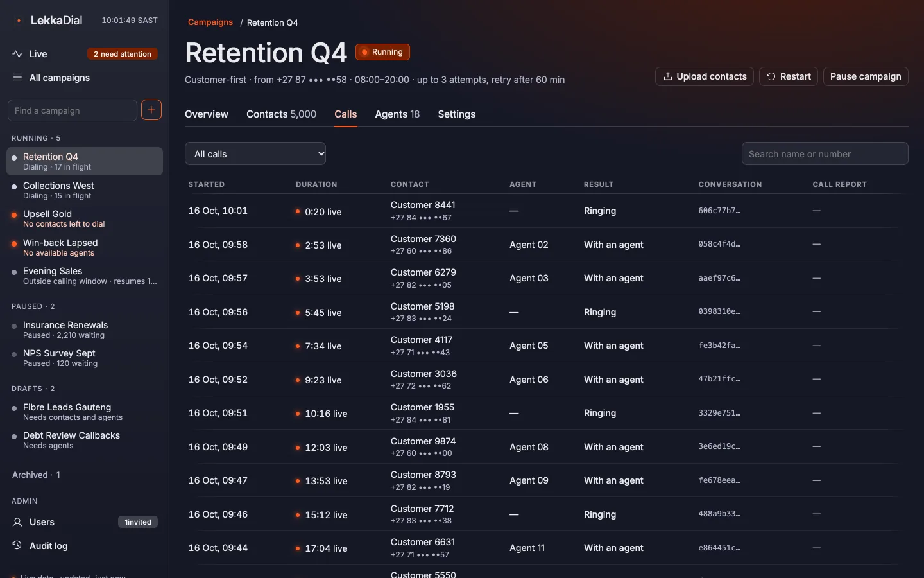Click the Customer 9874 contact name
Screen dimensions: 924x578
point(423,441)
